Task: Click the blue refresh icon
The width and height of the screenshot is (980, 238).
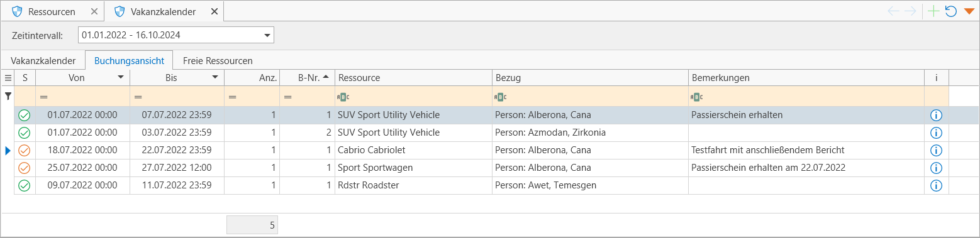Action: [x=951, y=11]
